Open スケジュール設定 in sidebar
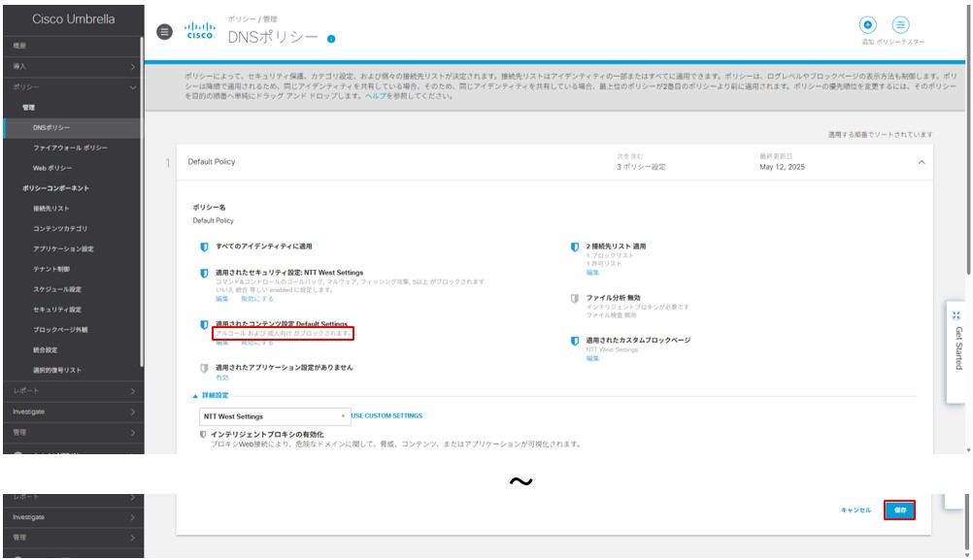 [57, 289]
